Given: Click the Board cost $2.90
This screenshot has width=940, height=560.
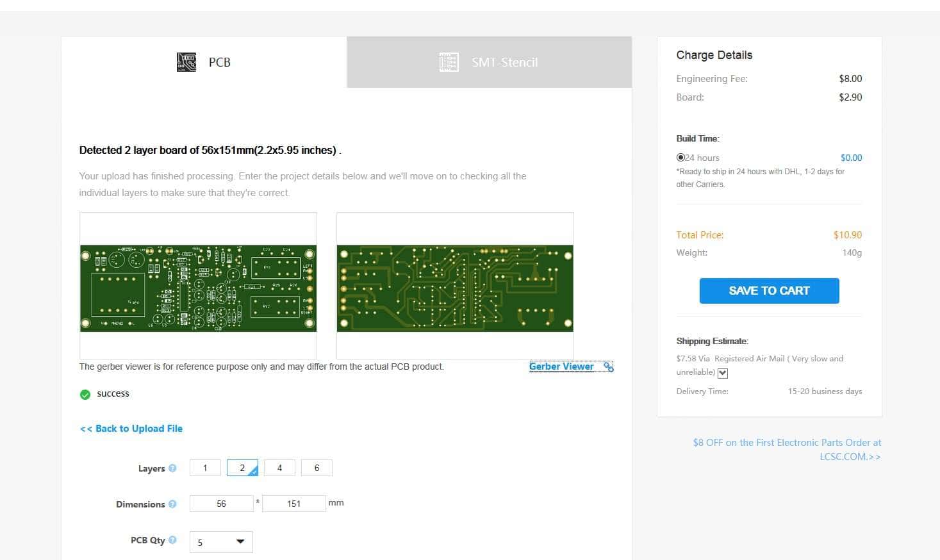Looking at the screenshot, I should pyautogui.click(x=850, y=97).
